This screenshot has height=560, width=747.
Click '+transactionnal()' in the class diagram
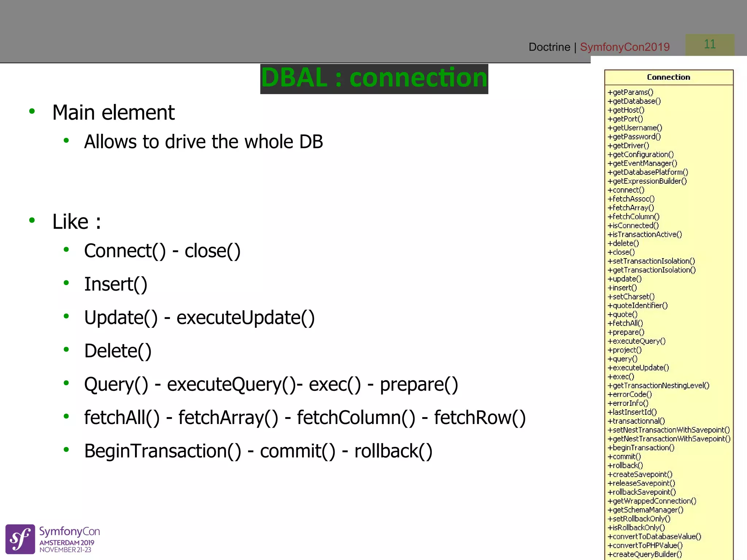coord(636,421)
